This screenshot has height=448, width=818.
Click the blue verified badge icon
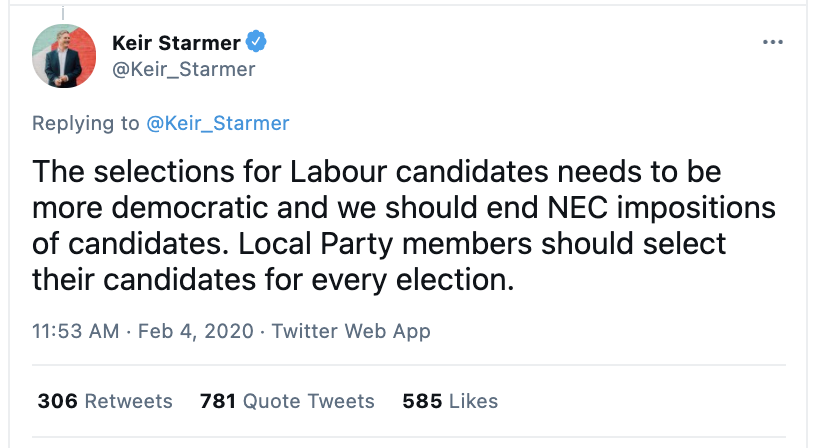(x=257, y=43)
